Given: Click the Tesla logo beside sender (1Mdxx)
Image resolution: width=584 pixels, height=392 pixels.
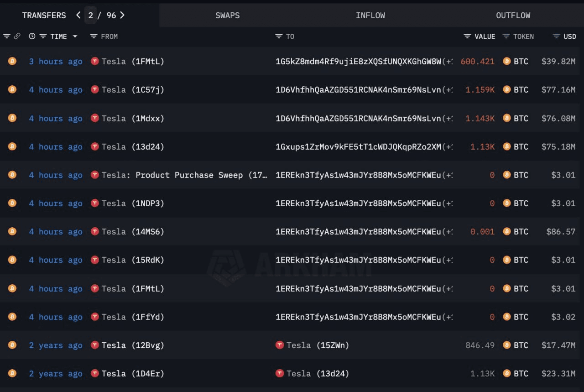Looking at the screenshot, I should point(95,118).
